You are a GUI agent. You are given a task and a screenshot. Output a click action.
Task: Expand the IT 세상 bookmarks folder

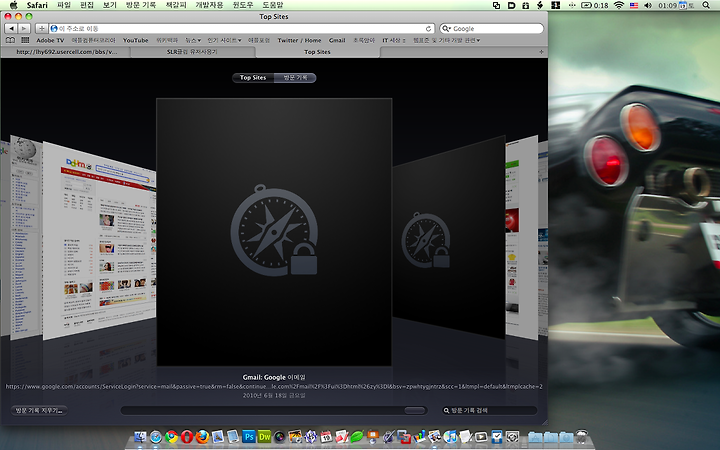tap(394, 40)
